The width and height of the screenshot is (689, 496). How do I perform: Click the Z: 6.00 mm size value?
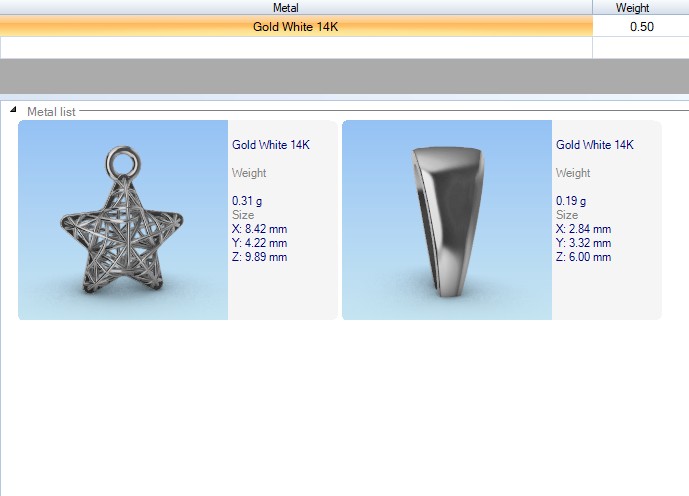pos(583,257)
